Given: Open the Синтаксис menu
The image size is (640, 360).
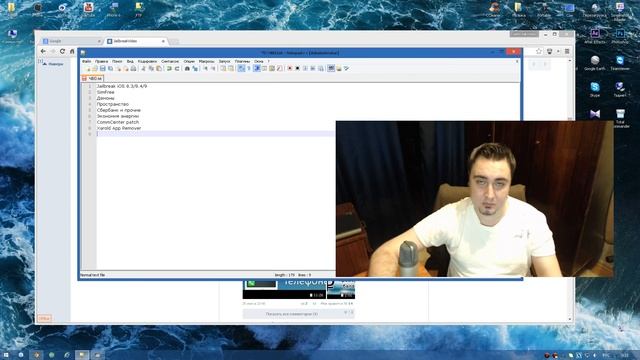Looking at the screenshot, I should point(170,61).
